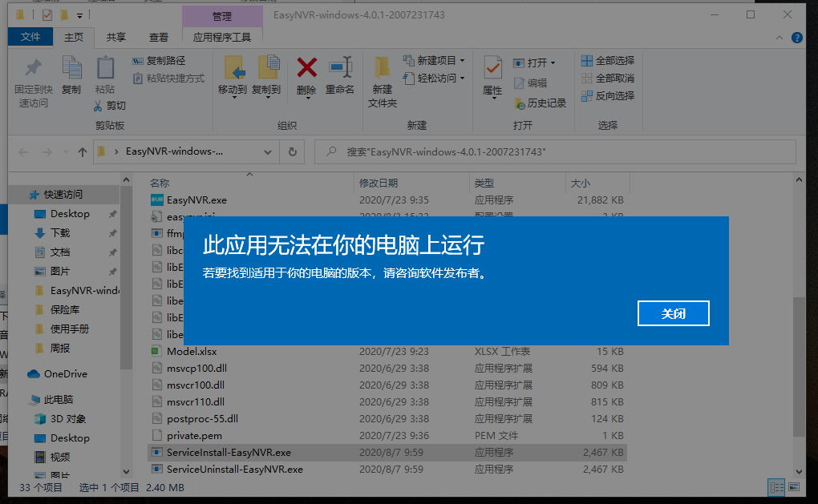Click 全部取消 select none
This screenshot has height=504, width=818.
tap(608, 79)
